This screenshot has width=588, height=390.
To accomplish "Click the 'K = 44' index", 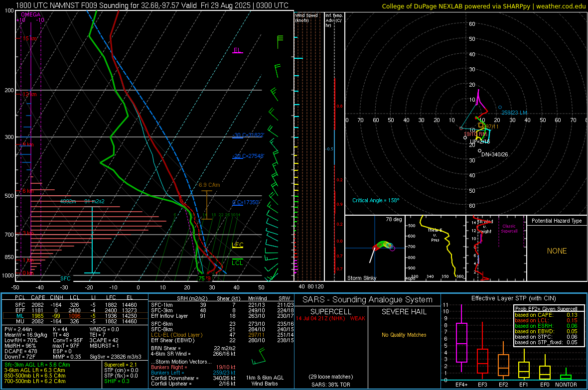I will tap(60, 329).
